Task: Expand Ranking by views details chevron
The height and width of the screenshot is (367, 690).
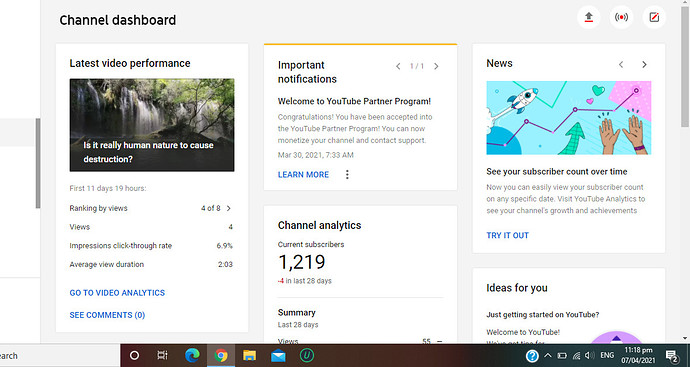Action: coord(229,208)
